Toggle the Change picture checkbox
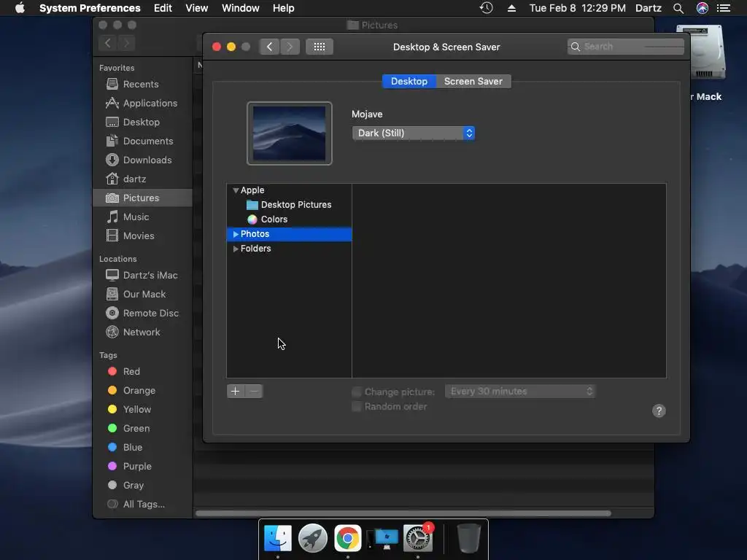The width and height of the screenshot is (747, 560). (356, 392)
